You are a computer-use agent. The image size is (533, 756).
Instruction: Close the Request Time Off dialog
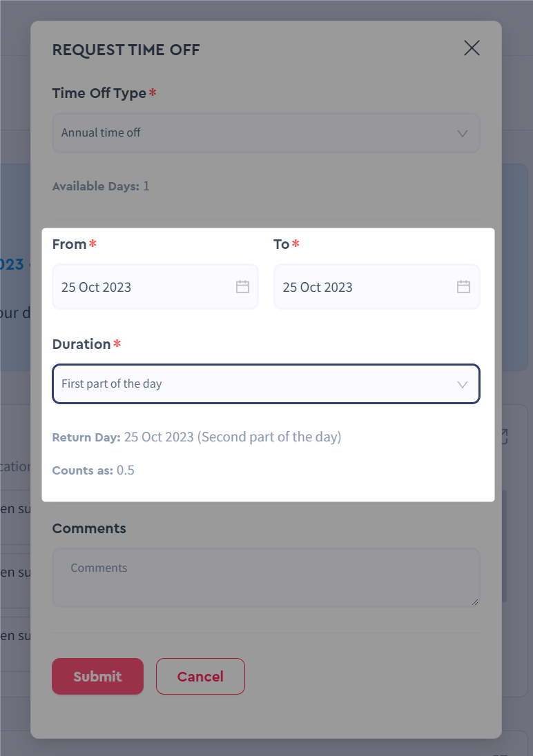[472, 48]
